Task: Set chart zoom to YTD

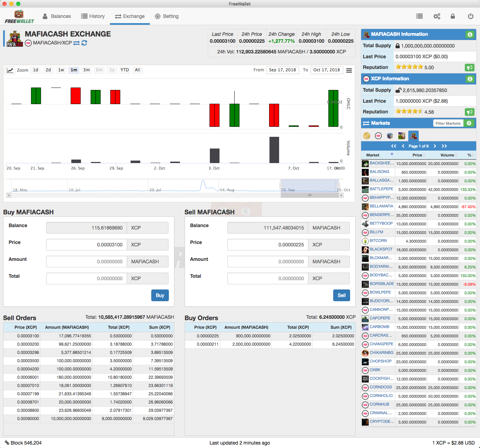Action: point(125,70)
